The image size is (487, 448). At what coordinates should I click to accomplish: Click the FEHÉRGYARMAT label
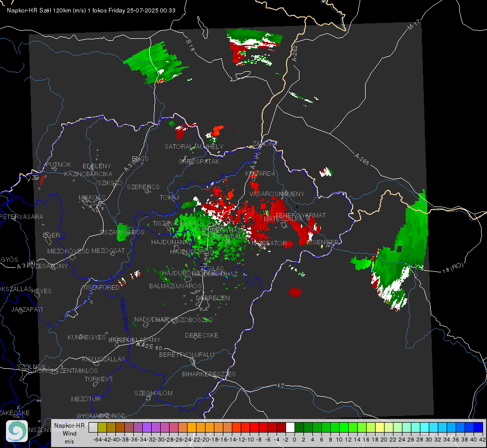pyautogui.click(x=300, y=215)
